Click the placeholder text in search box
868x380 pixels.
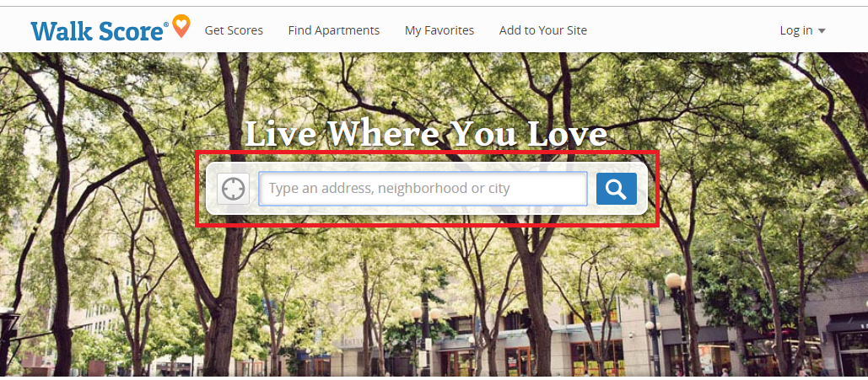(x=389, y=188)
